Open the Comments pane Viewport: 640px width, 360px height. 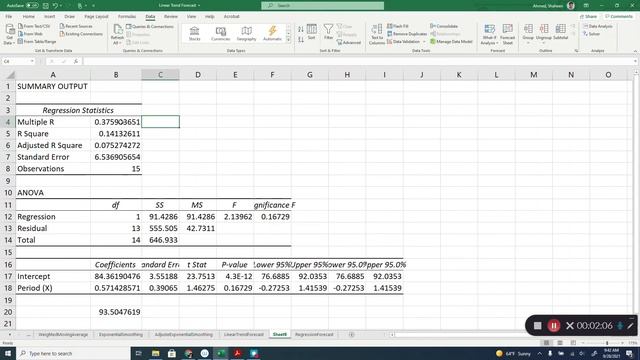pyautogui.click(x=619, y=17)
